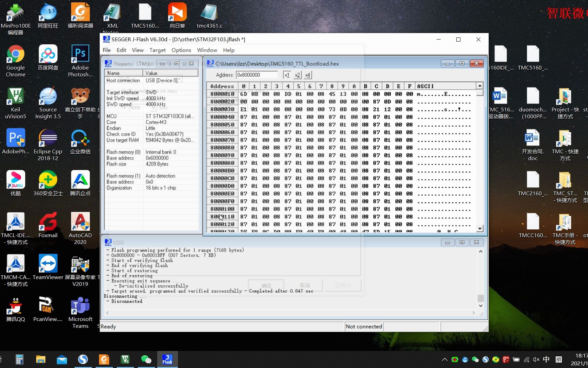Click the Address input field
The width and height of the screenshot is (588, 368).
click(x=257, y=75)
